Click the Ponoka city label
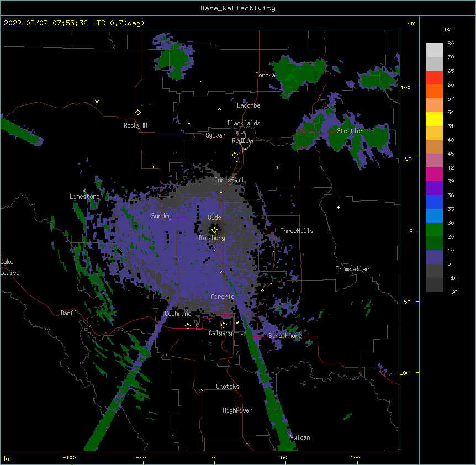 coord(265,75)
